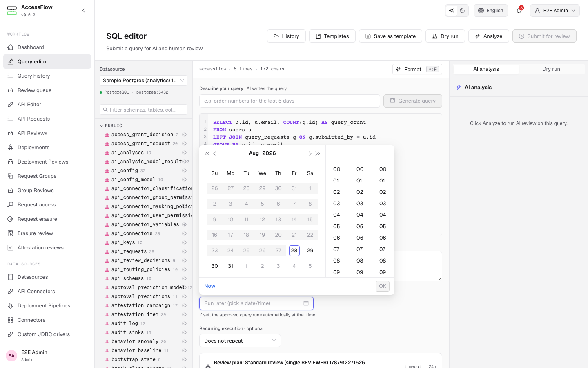Click the Custom JDBC drivers icon

click(x=11, y=334)
